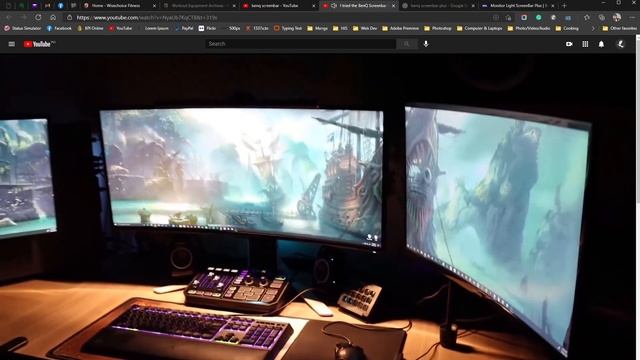The width and height of the screenshot is (640, 360).
Task: Open the green Grammarly extension icon
Action: (x=538, y=18)
